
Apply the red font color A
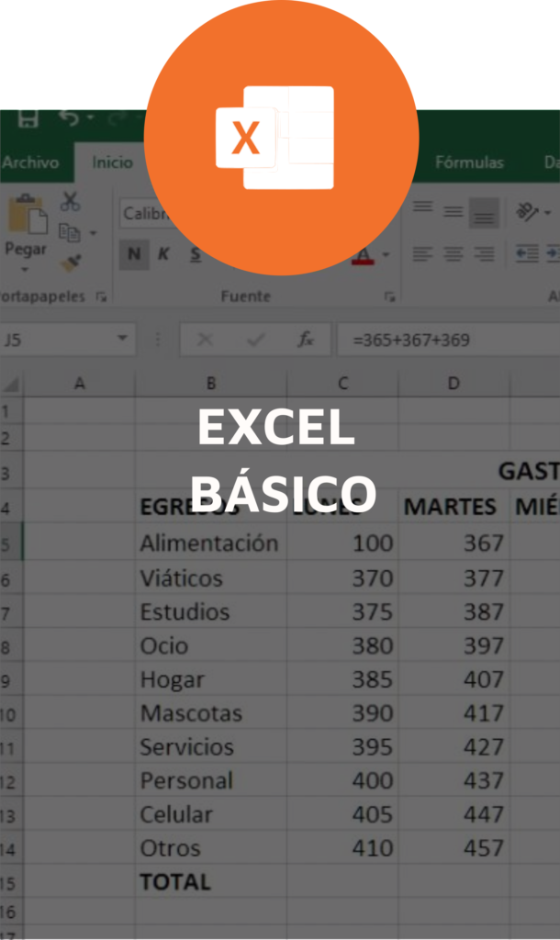point(364,256)
